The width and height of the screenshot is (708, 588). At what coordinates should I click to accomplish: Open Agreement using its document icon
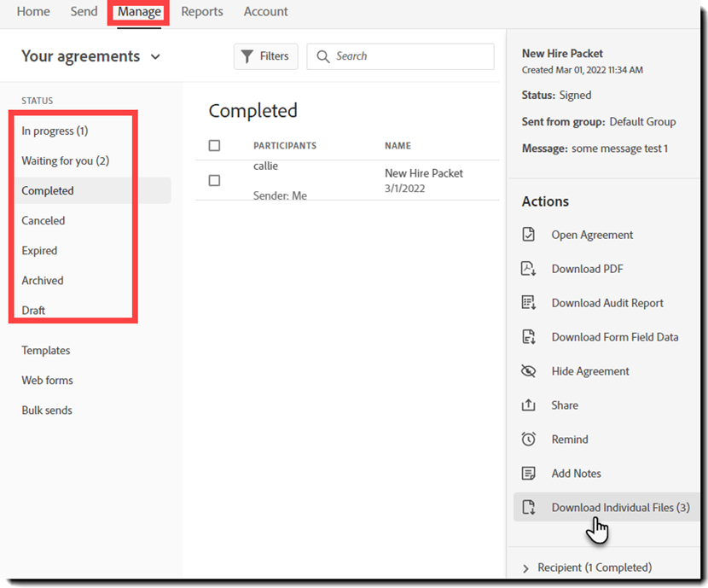pyautogui.click(x=530, y=234)
